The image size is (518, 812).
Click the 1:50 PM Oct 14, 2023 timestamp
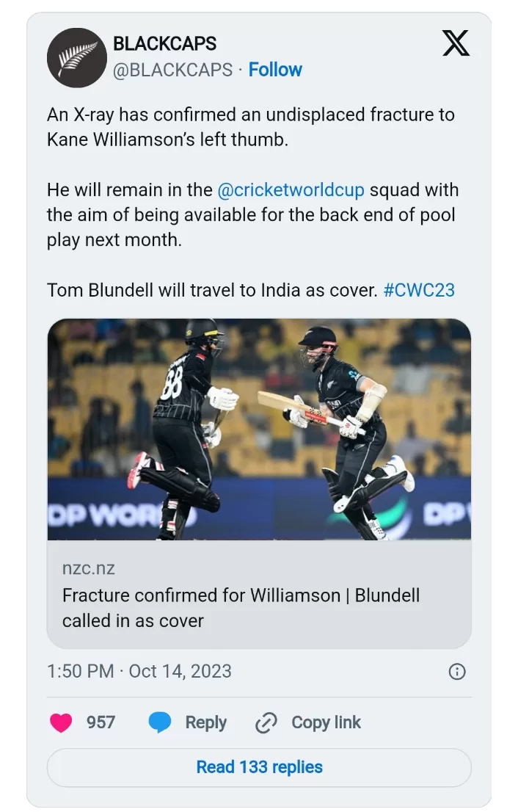139,671
